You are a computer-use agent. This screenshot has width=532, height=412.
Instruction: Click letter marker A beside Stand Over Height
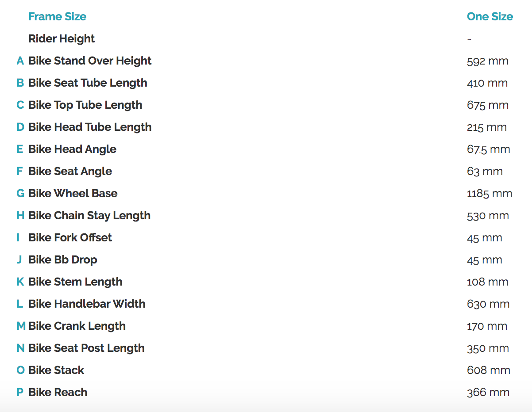[20, 61]
